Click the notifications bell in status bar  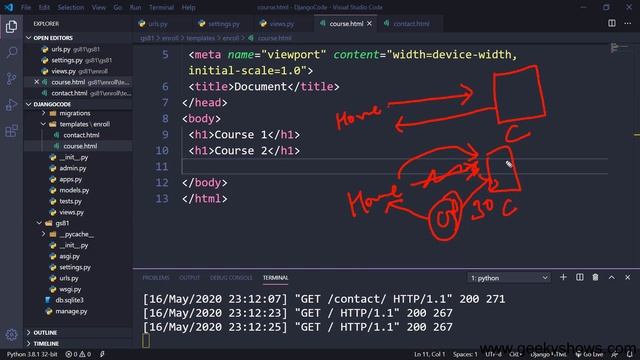(630, 354)
